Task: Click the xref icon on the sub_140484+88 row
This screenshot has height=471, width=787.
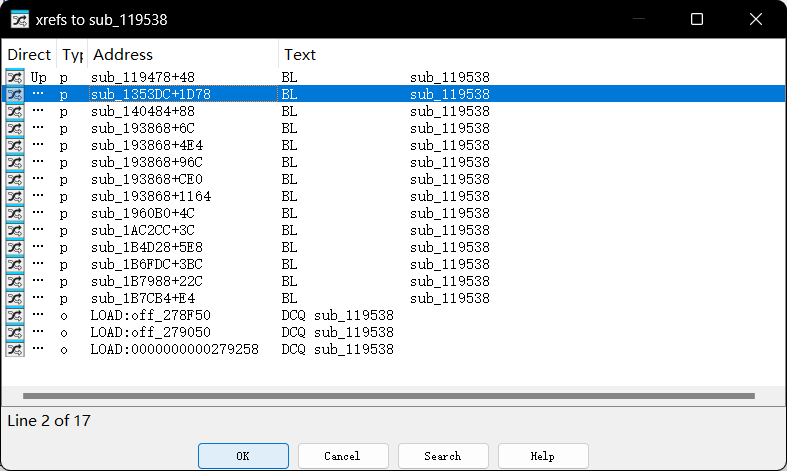Action: point(15,111)
